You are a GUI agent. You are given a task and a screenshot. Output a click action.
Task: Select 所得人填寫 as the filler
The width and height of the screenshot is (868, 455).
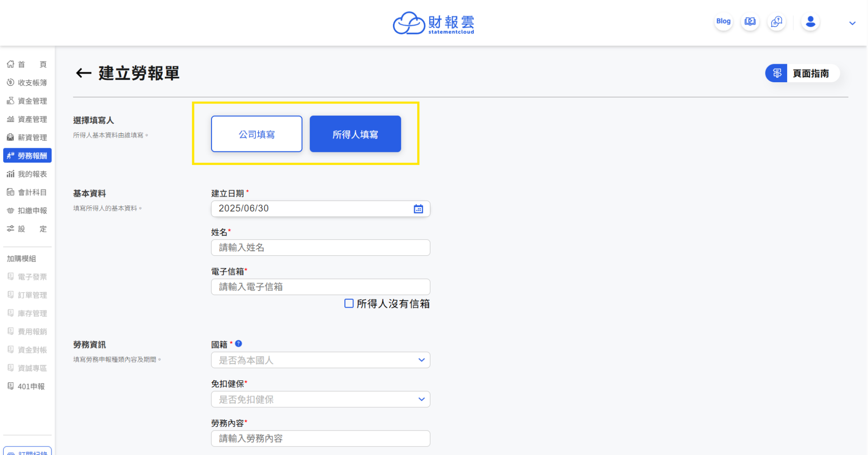coord(355,134)
